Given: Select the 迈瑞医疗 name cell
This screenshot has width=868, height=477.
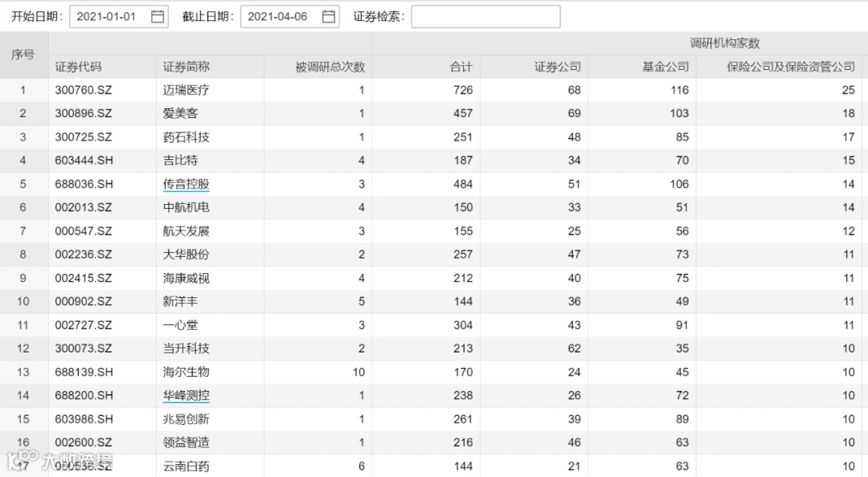Looking at the screenshot, I should click(x=186, y=90).
